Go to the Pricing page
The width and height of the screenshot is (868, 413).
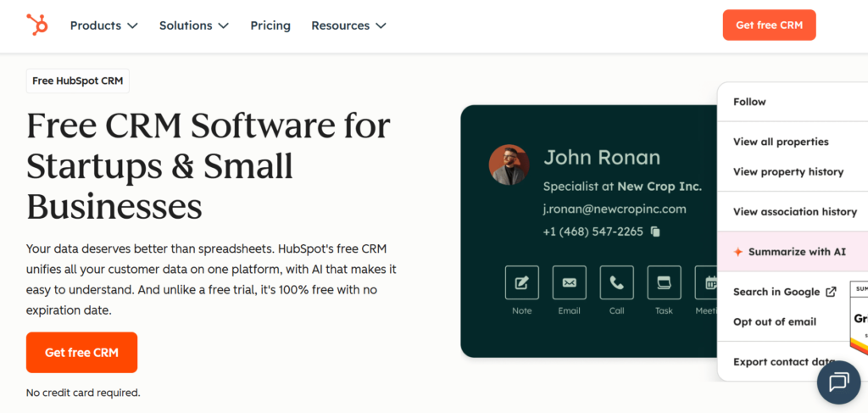(270, 25)
